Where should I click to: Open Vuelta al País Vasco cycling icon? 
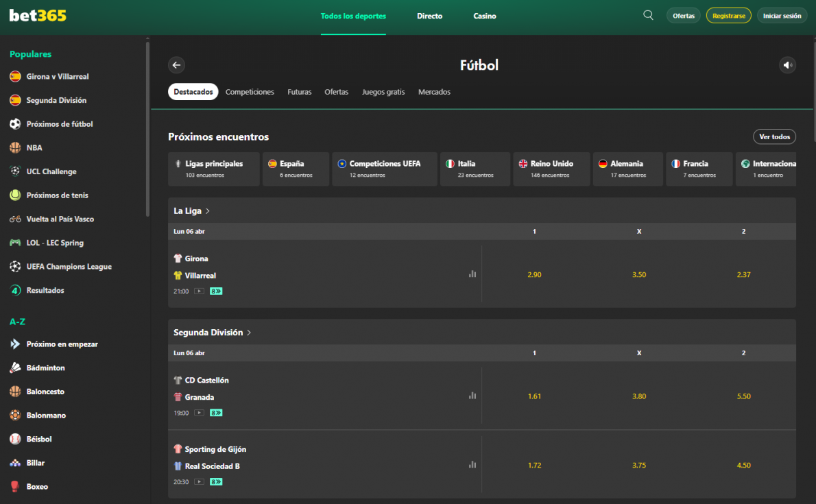[x=15, y=219]
